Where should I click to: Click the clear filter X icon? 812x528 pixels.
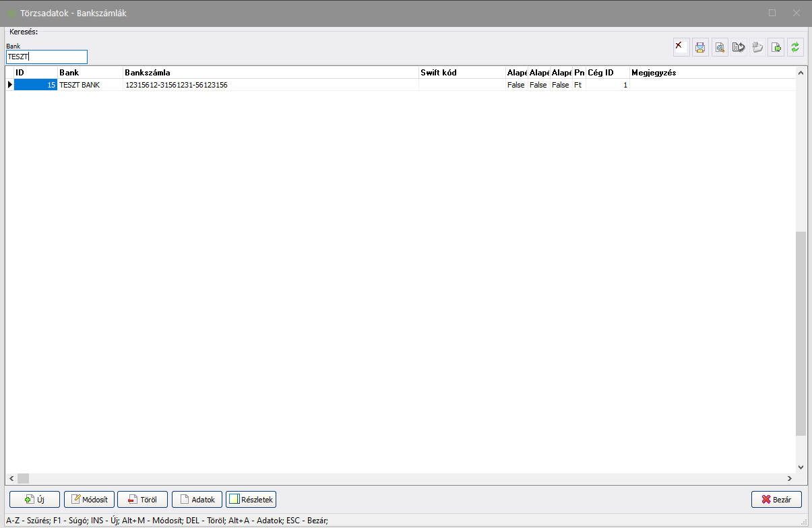(x=681, y=47)
